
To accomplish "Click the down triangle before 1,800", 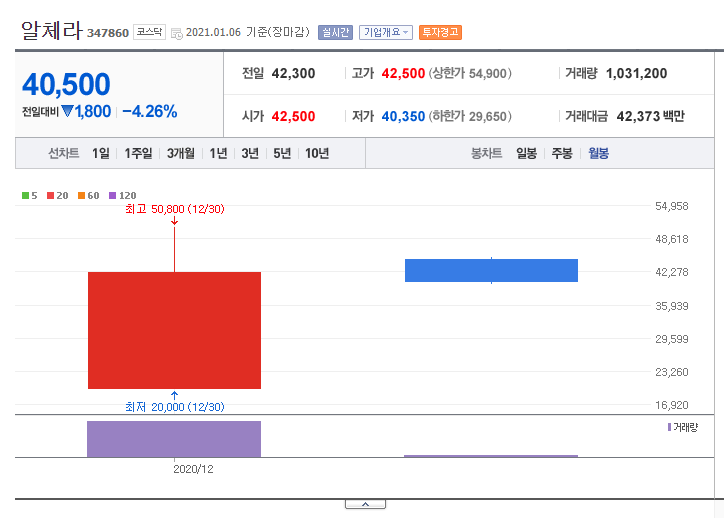I will pos(67,111).
